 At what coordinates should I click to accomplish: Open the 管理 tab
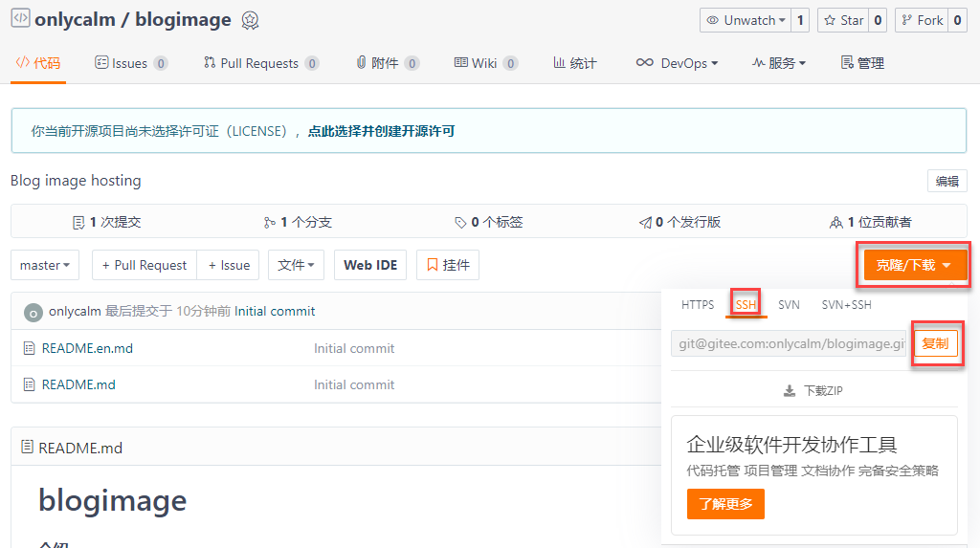pos(862,63)
